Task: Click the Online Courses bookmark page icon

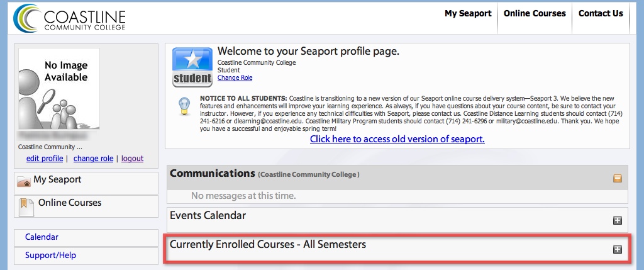Action: tap(25, 206)
